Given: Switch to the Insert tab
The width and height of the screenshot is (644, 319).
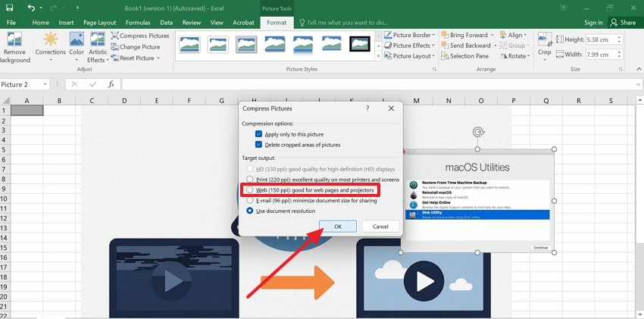Looking at the screenshot, I should [66, 23].
